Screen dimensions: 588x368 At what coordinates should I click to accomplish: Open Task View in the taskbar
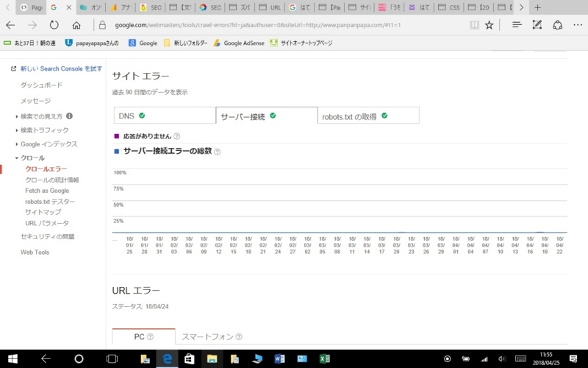click(112, 359)
